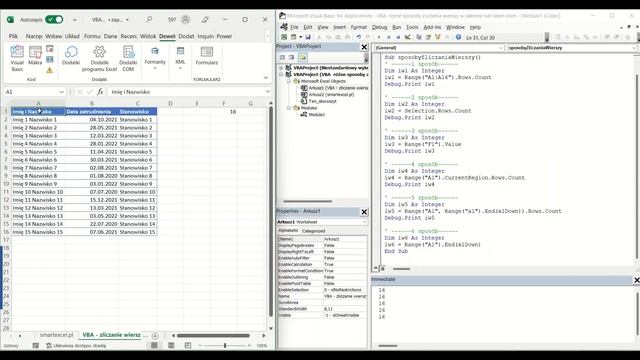Open the Formanty (Controls) dropdown
640x360 pixels.
point(155,58)
